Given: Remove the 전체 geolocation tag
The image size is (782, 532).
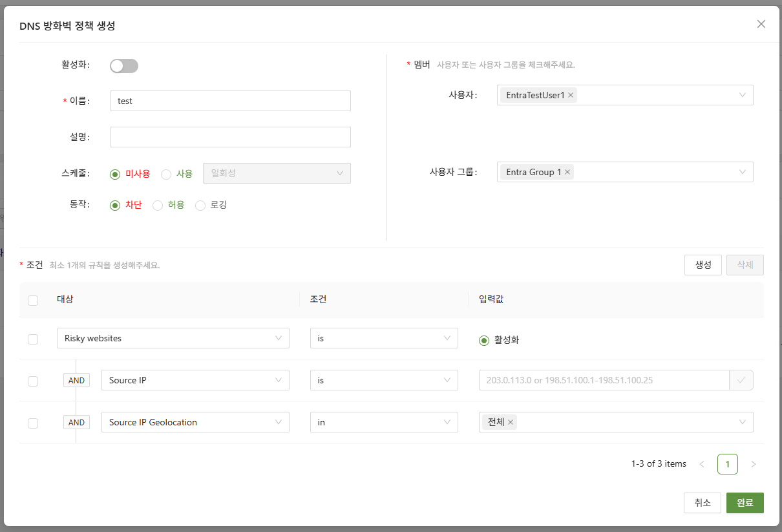Looking at the screenshot, I should (511, 423).
